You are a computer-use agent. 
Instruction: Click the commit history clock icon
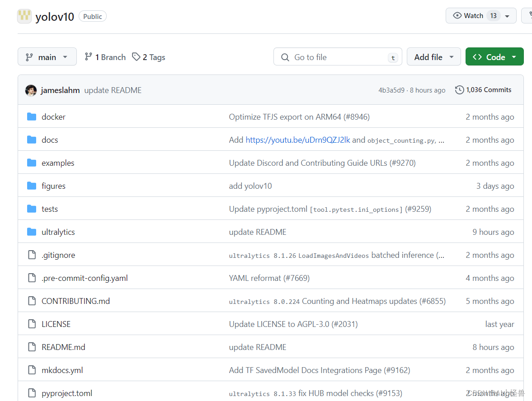point(459,90)
